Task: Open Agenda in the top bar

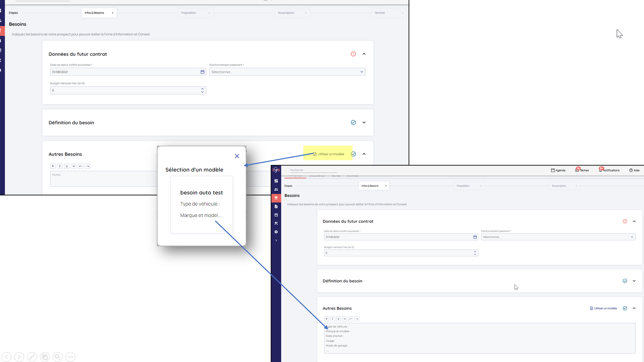Action: pyautogui.click(x=558, y=170)
